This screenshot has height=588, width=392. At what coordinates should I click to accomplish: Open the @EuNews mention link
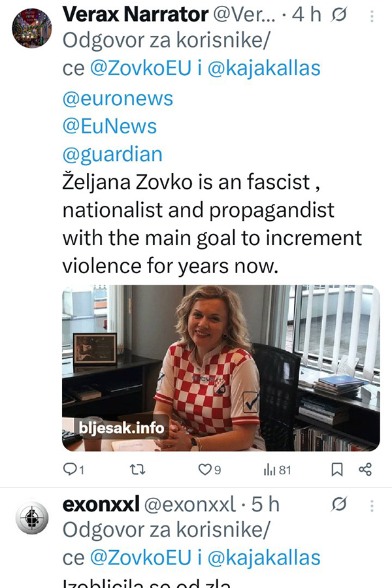(x=110, y=126)
